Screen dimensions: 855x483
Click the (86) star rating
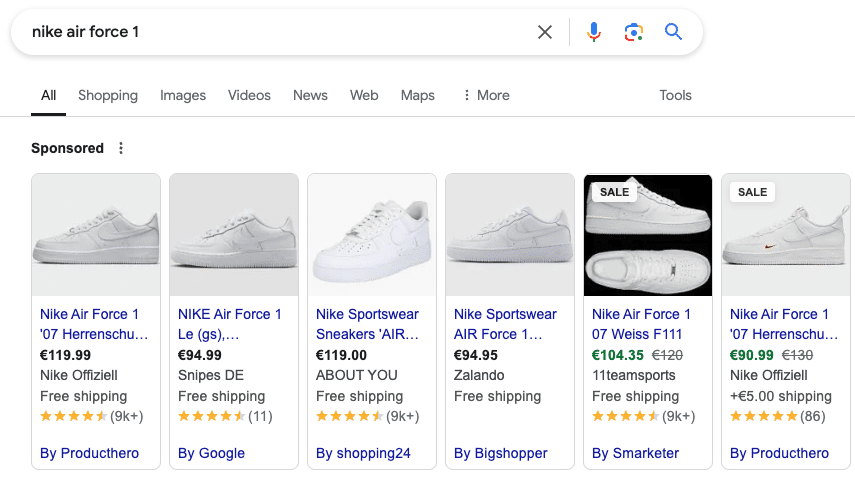click(x=778, y=416)
